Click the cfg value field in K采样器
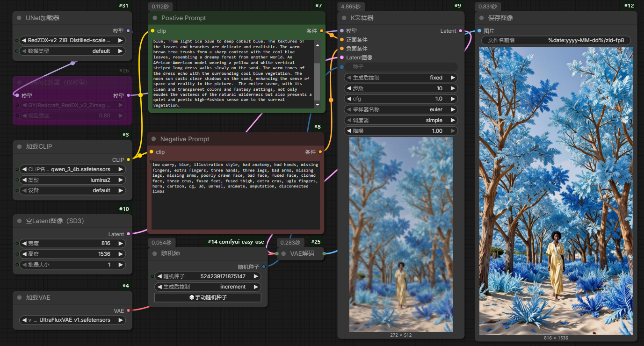The image size is (644, 346). tap(401, 99)
